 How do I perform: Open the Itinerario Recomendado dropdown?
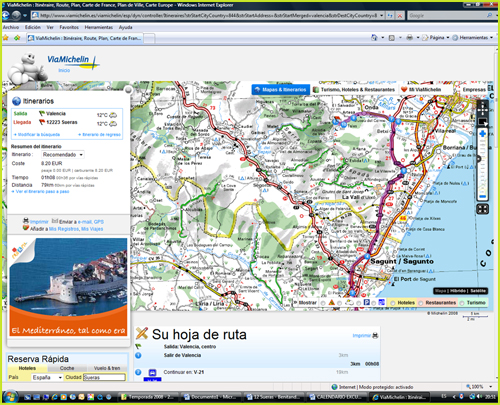[63, 155]
